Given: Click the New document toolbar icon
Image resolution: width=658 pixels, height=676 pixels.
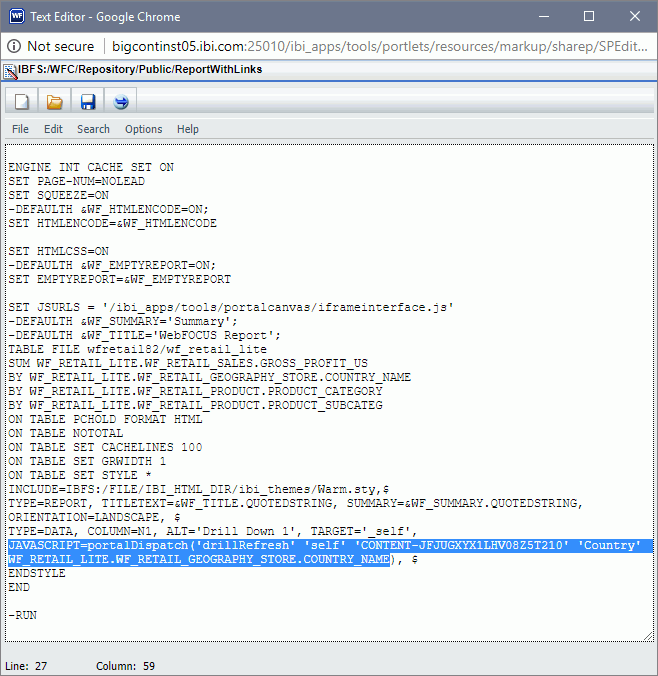Looking at the screenshot, I should pyautogui.click(x=22, y=102).
